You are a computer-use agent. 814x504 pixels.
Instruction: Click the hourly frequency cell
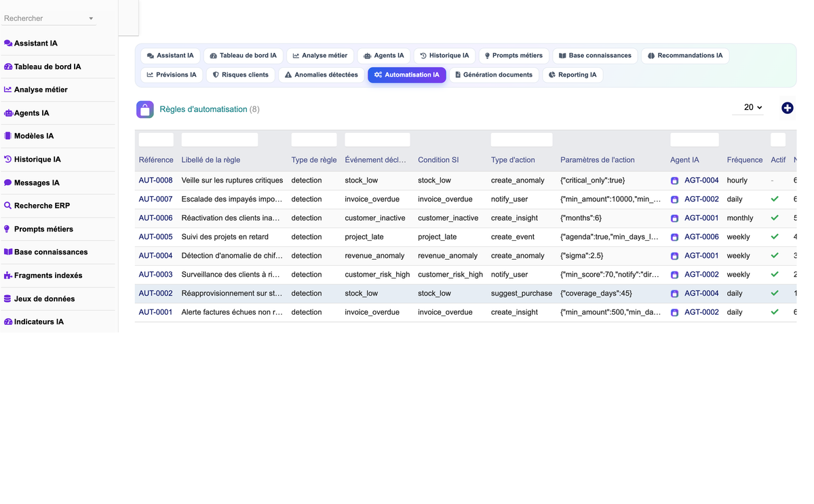click(x=737, y=180)
